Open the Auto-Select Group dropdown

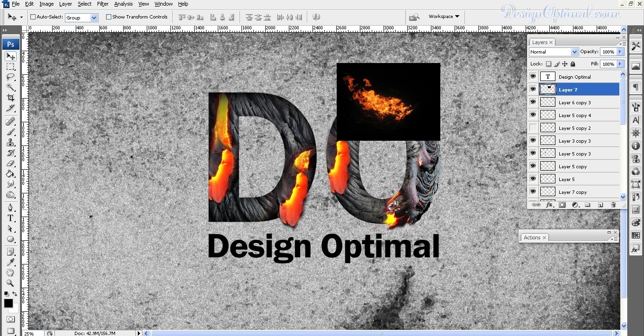(x=94, y=18)
